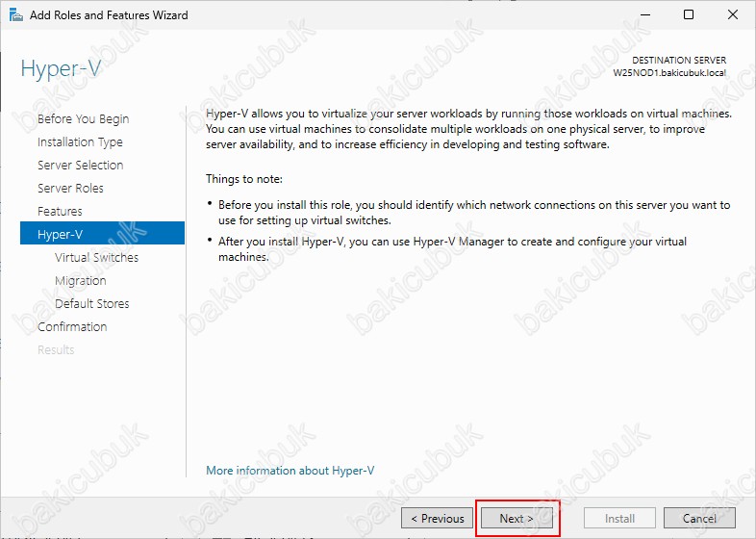
Task: Navigate to the Server Roles step
Action: (x=70, y=189)
